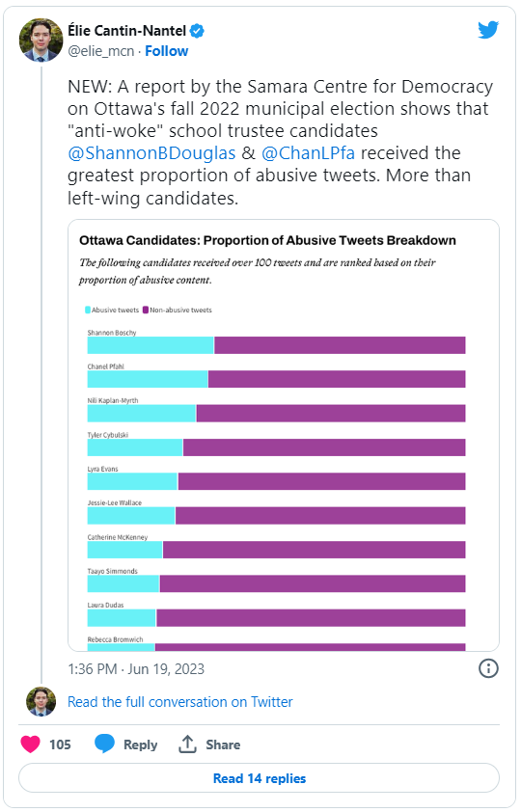The image size is (521, 812).
Task: Click the purple Non-abusive tweets legend swatch
Action: tap(146, 310)
